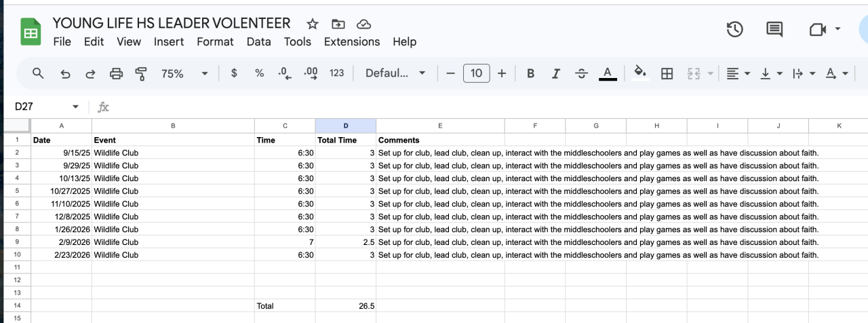Open the Format menu
Viewport: 868px width, 323px height.
click(x=215, y=41)
